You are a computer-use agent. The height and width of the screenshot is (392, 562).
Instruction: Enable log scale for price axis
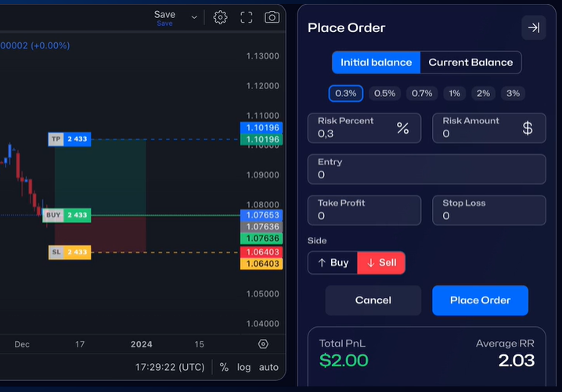pyautogui.click(x=244, y=367)
